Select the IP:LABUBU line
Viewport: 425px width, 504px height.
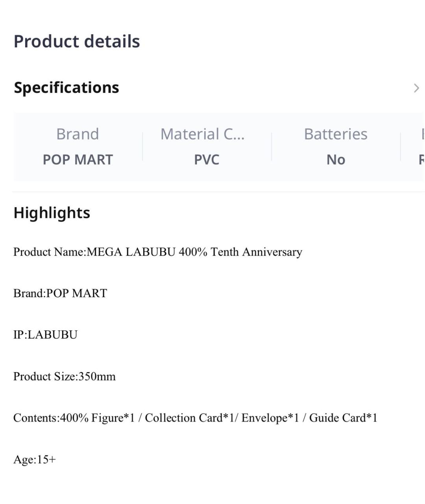pos(45,335)
